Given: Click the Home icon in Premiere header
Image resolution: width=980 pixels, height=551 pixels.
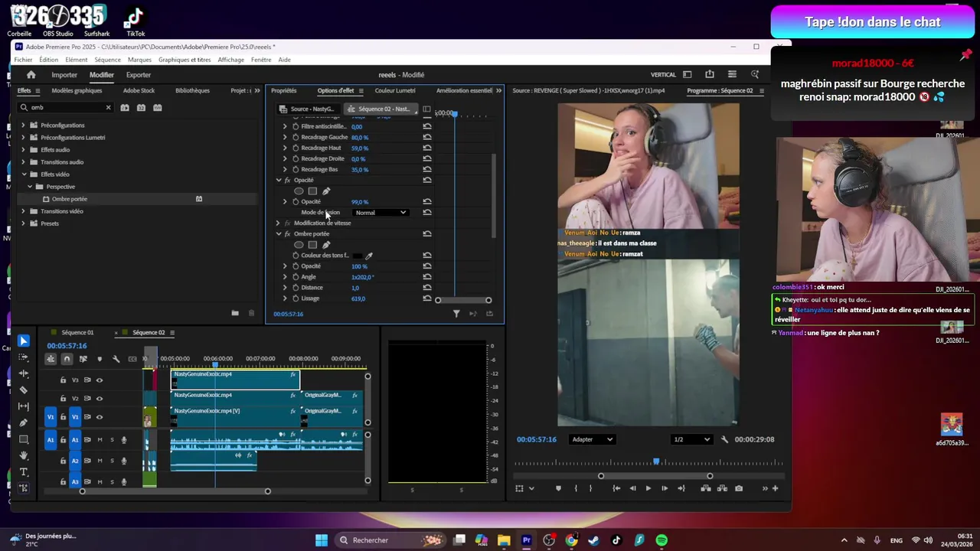Looking at the screenshot, I should tap(31, 74).
